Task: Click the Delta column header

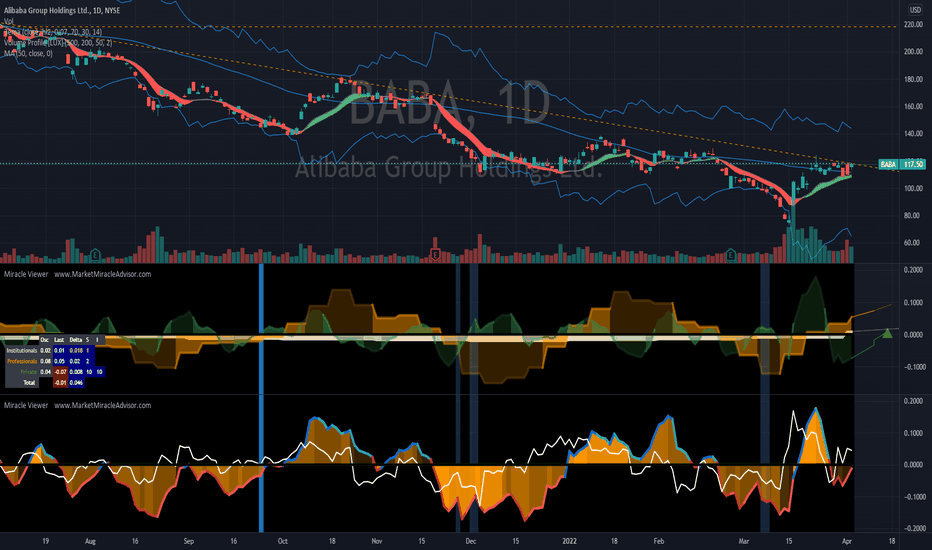Action: coord(75,340)
